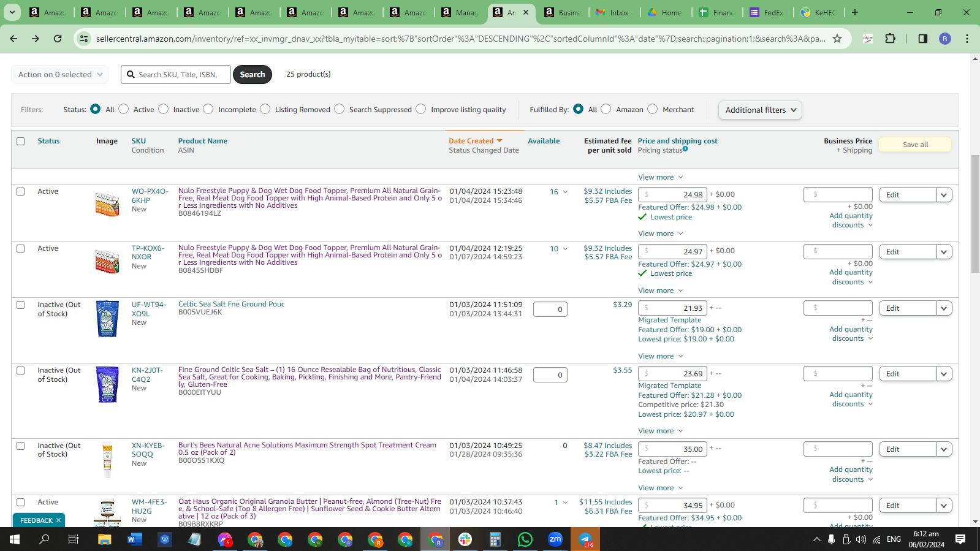Open Microsoft Word from the taskbar
Viewport: 980px width, 551px height.
(x=134, y=539)
